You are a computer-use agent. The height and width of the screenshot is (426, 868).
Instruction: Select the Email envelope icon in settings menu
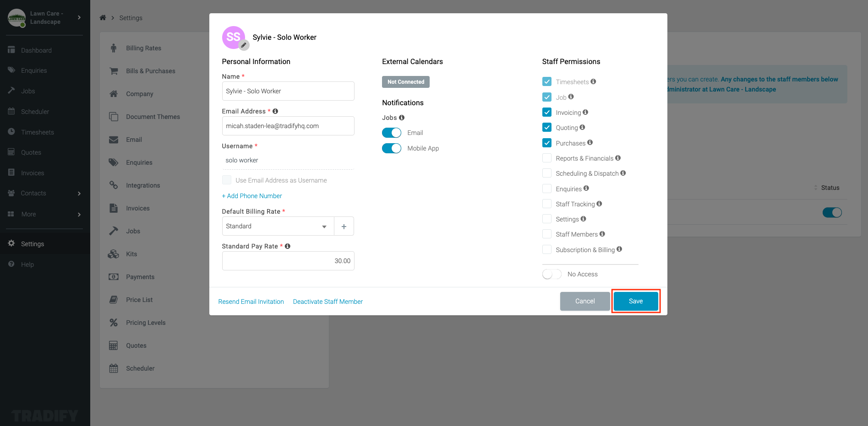click(113, 140)
